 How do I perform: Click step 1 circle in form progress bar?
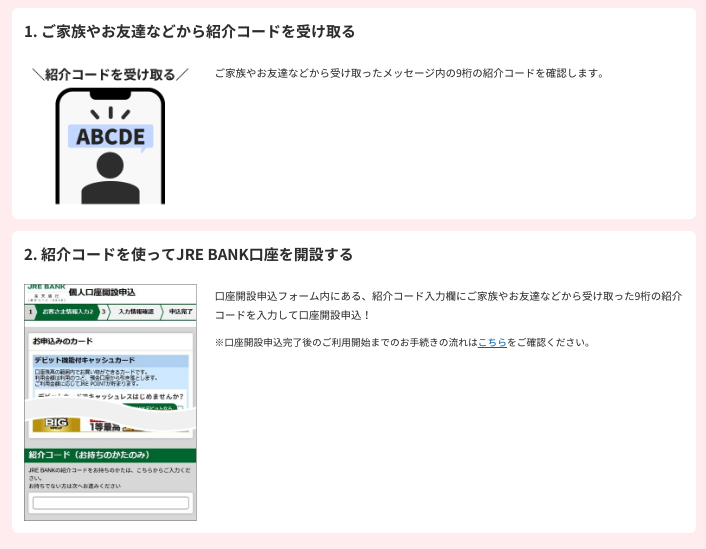click(x=30, y=312)
